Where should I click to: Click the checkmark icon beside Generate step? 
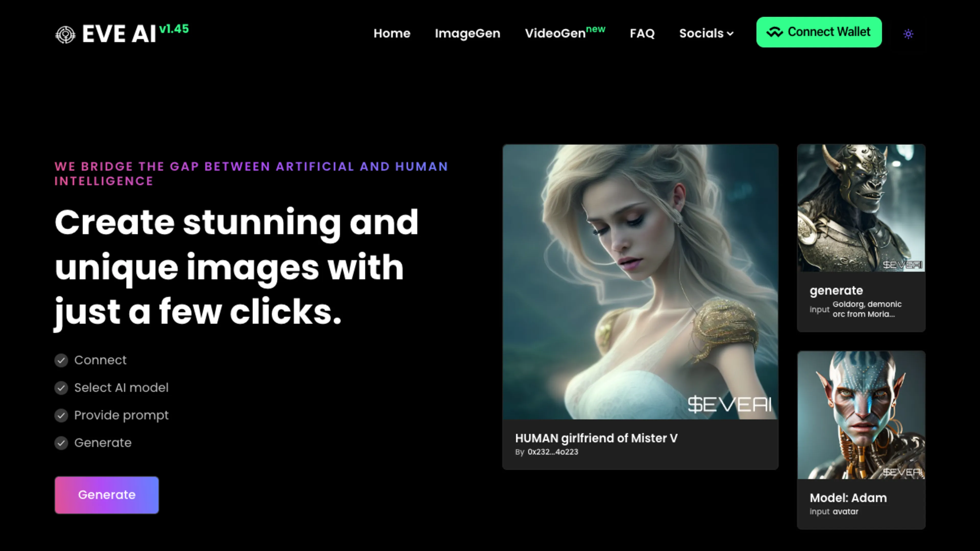pos(61,443)
